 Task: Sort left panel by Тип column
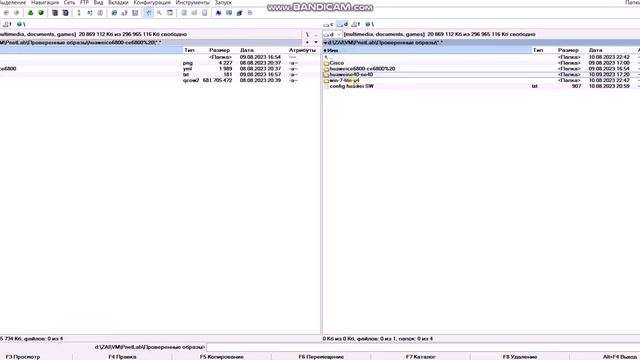click(189, 50)
